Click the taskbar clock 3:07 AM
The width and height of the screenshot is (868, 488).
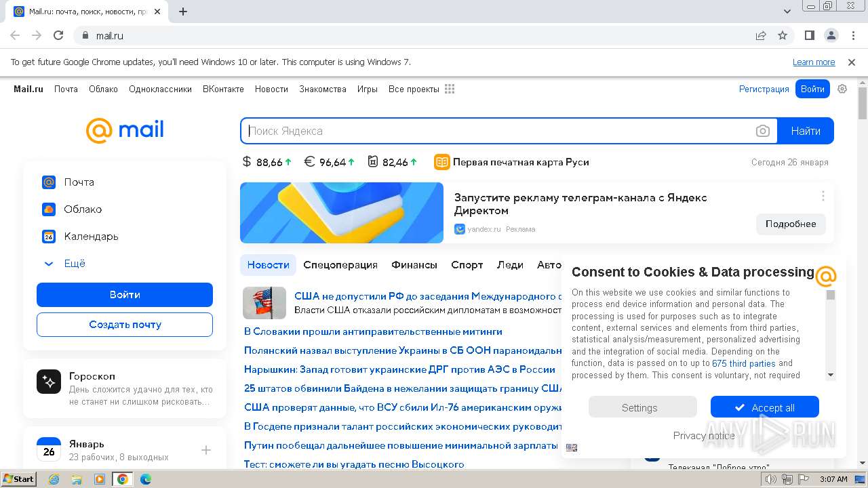pos(833,479)
